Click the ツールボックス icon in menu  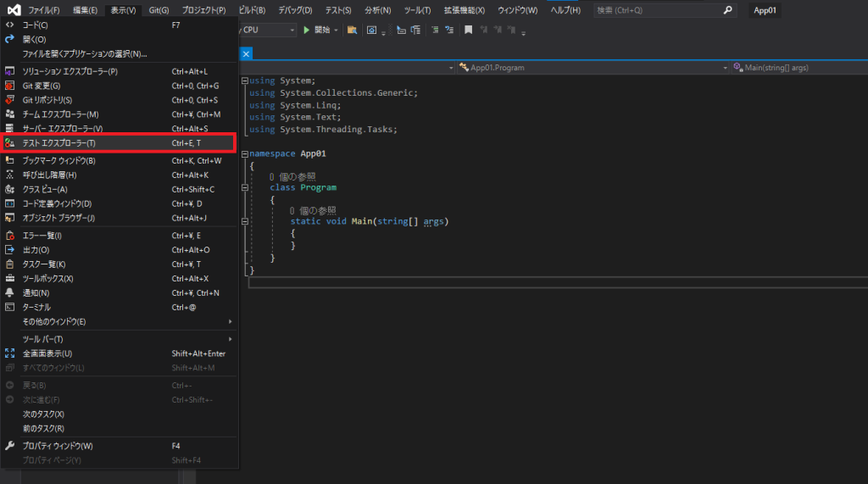pyautogui.click(x=10, y=278)
